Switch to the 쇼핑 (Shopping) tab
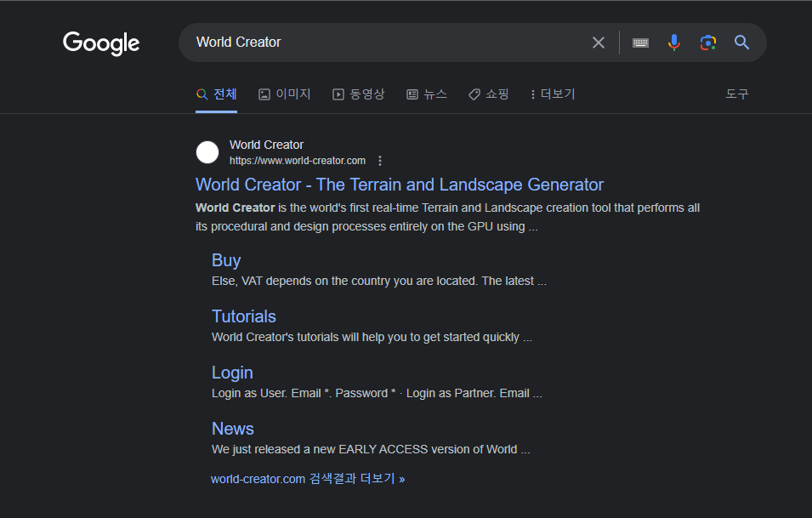This screenshot has width=812, height=518. tap(488, 94)
